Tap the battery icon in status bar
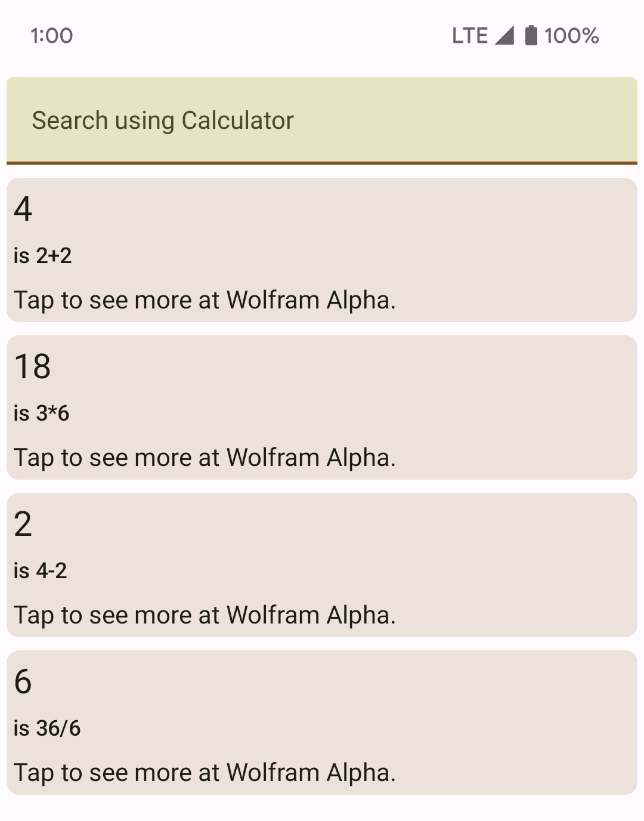The image size is (644, 821). pos(531,35)
